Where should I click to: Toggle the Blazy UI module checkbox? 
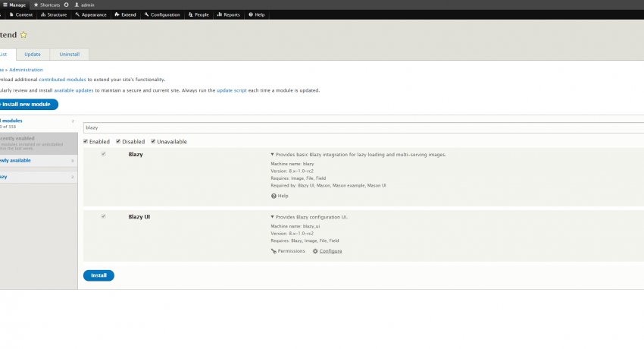tap(104, 216)
